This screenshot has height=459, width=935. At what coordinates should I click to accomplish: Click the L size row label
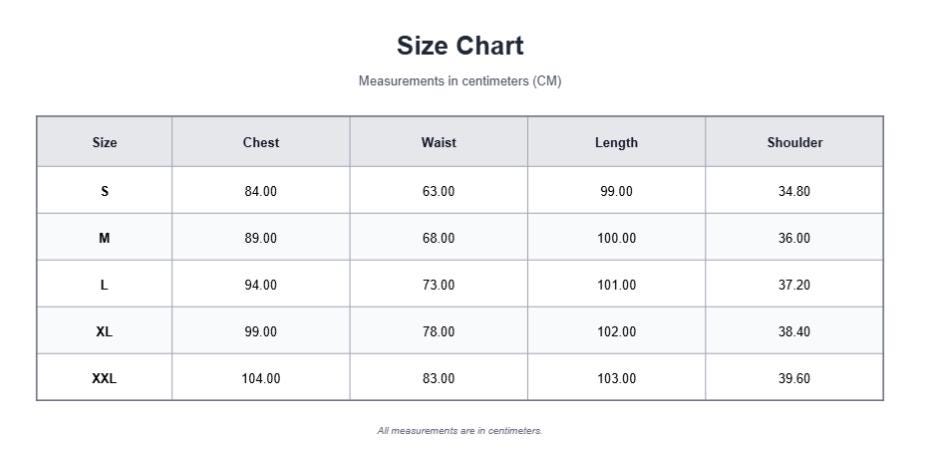(x=104, y=285)
